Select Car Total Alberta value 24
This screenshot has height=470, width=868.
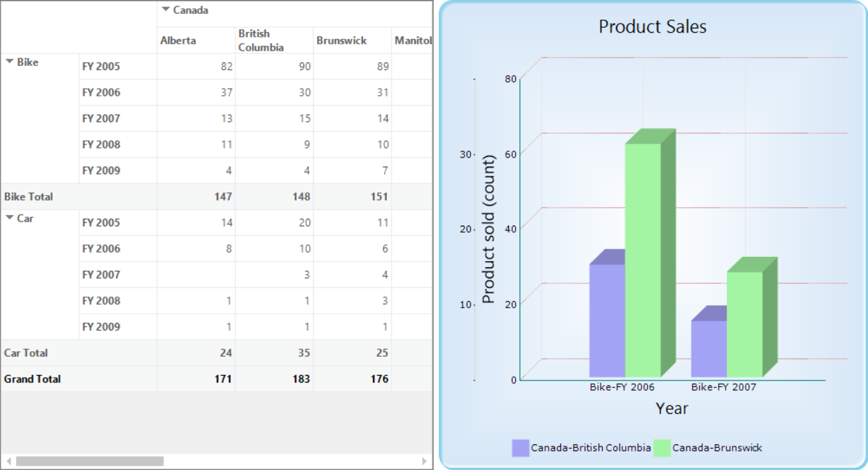197,353
